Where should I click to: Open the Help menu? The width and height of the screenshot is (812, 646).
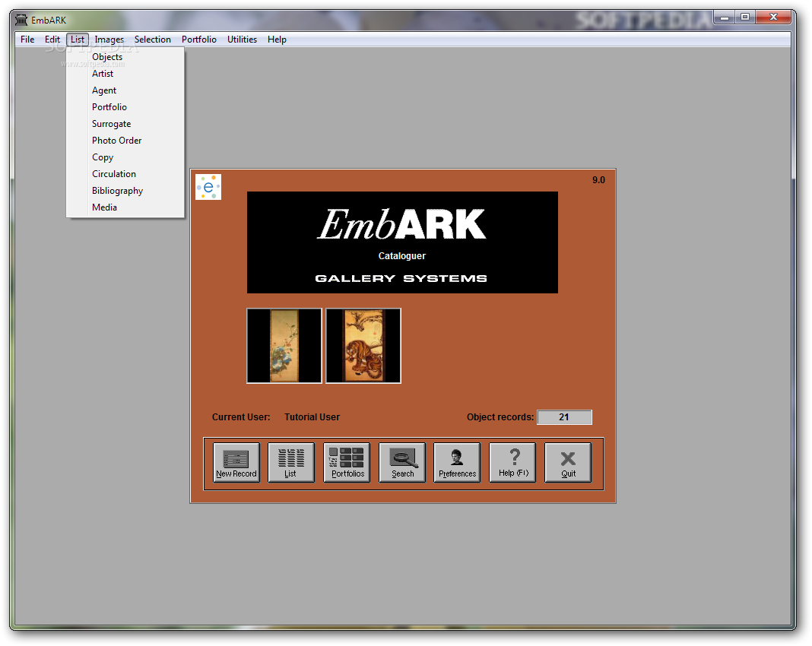pos(277,40)
